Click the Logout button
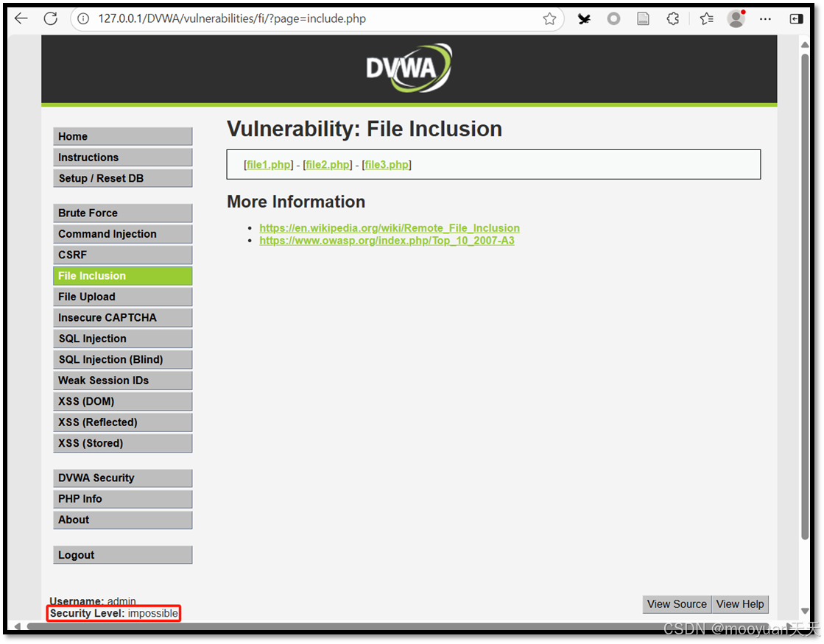The image size is (824, 644). (122, 555)
